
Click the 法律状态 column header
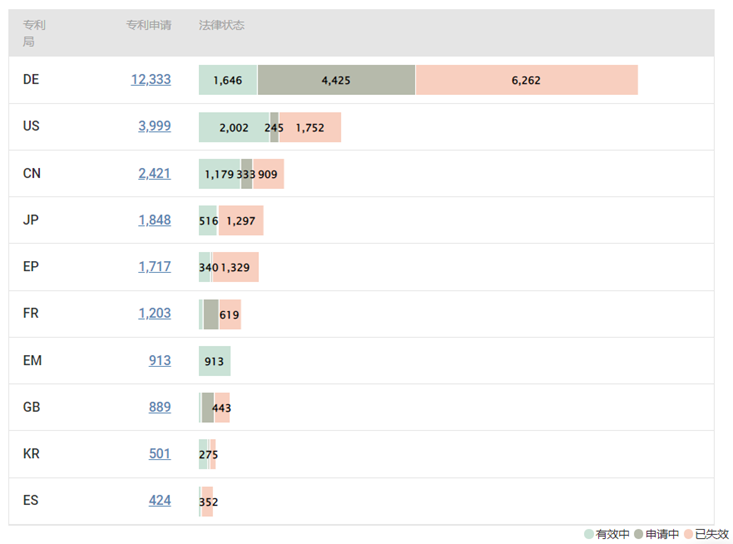pyautogui.click(x=221, y=25)
